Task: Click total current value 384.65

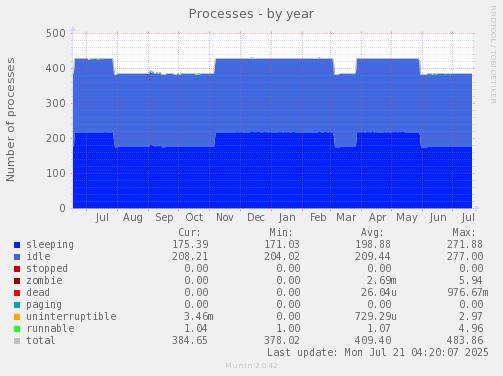Action: point(190,340)
